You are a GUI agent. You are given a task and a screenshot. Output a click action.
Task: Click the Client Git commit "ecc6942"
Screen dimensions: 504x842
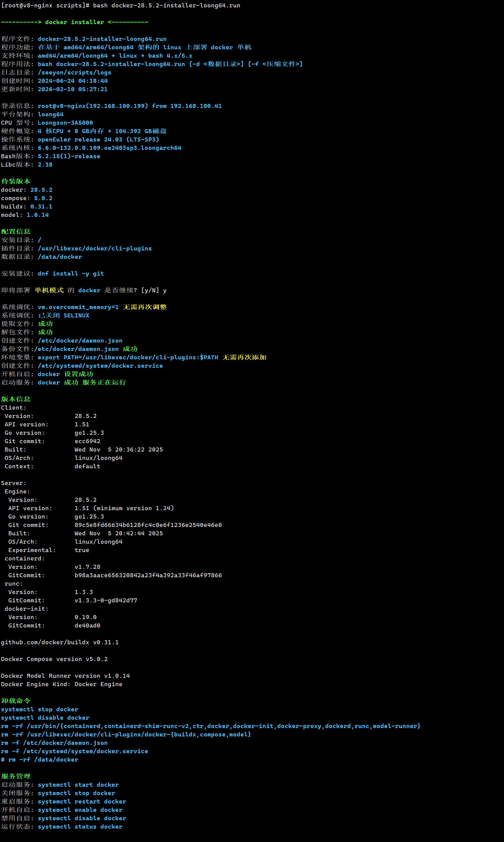click(x=87, y=441)
